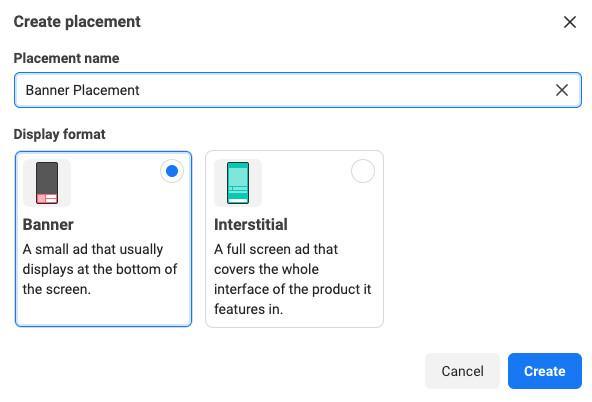Click the Interstitial 'A full screen ad' description
This screenshot has height=402, width=592.
293,279
